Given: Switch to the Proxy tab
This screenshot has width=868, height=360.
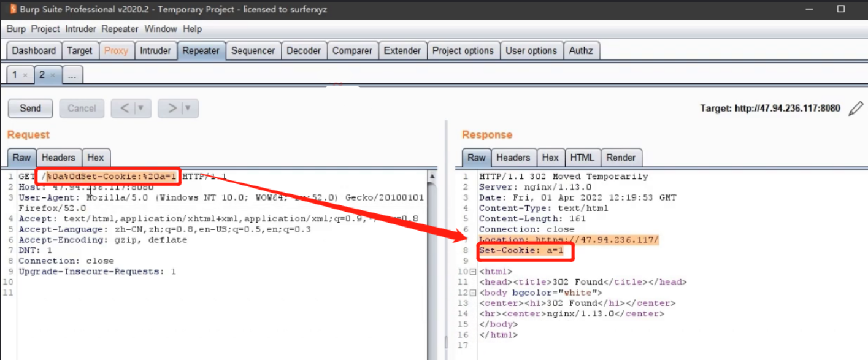Looking at the screenshot, I should [116, 51].
